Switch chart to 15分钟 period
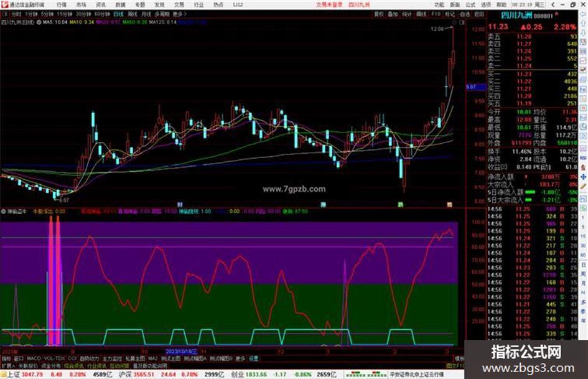Viewport: 588px width, 379px height. pyautogui.click(x=65, y=14)
